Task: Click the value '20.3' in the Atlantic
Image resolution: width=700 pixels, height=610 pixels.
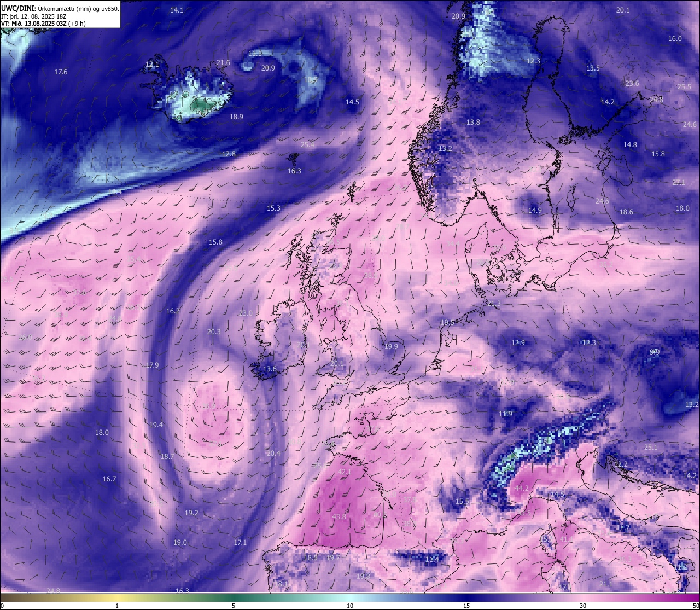Action: point(214,332)
